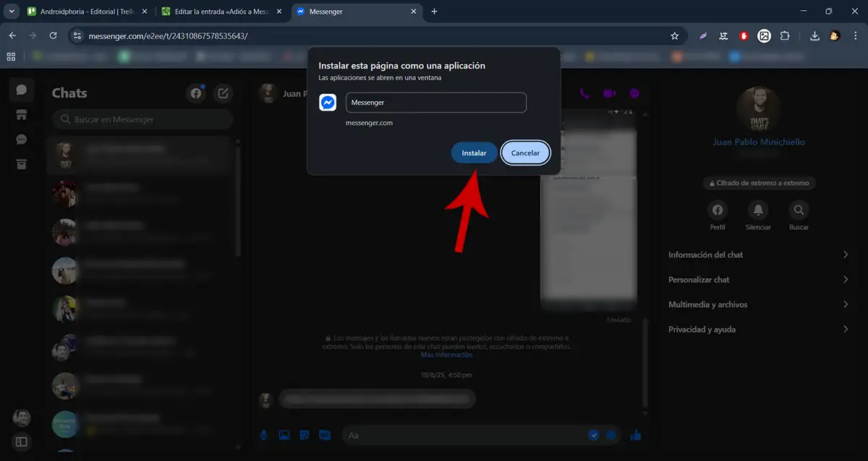This screenshot has width=868, height=461.
Task: Click the Instalar button in the dialog
Action: click(474, 152)
